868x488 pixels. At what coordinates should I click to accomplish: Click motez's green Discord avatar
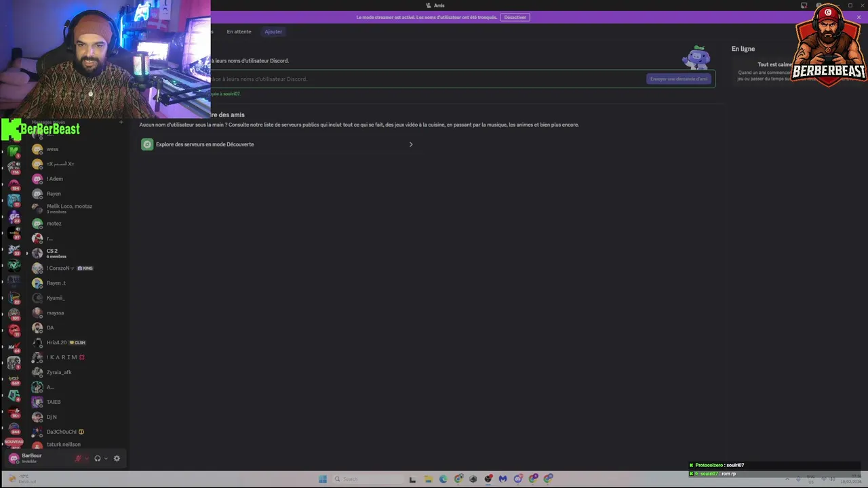pyautogui.click(x=37, y=224)
